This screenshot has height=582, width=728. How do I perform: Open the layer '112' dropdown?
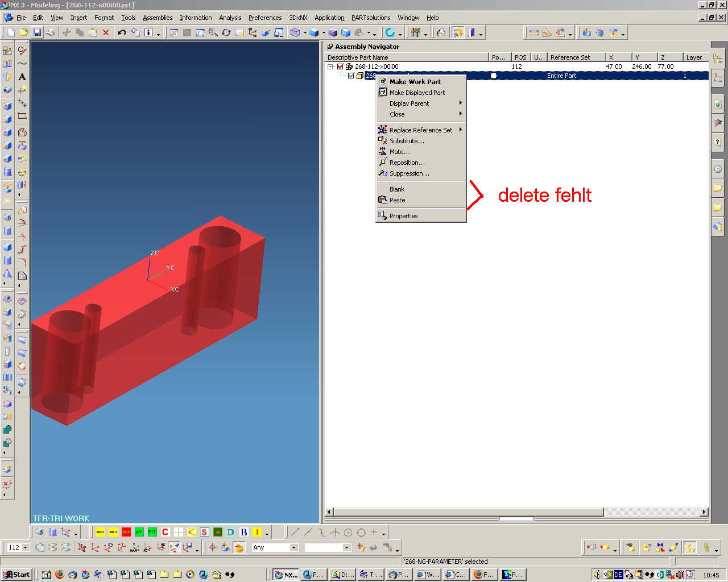tap(25, 547)
